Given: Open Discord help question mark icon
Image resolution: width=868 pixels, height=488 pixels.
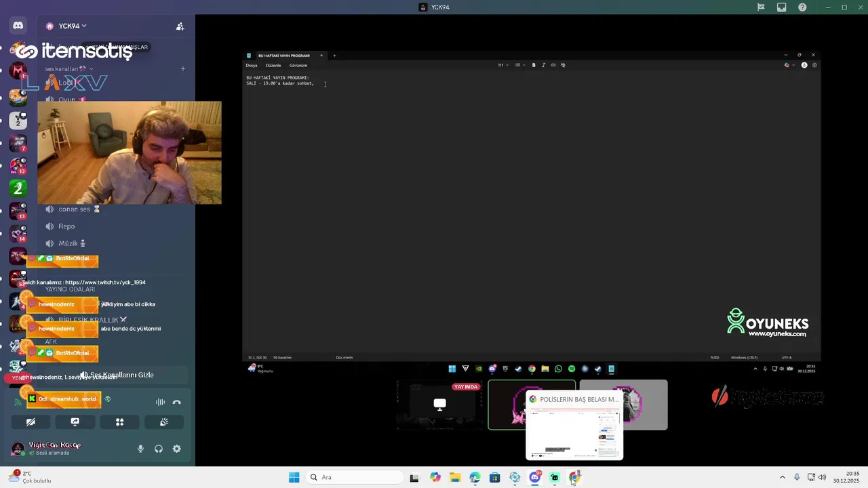Looking at the screenshot, I should 802,7.
